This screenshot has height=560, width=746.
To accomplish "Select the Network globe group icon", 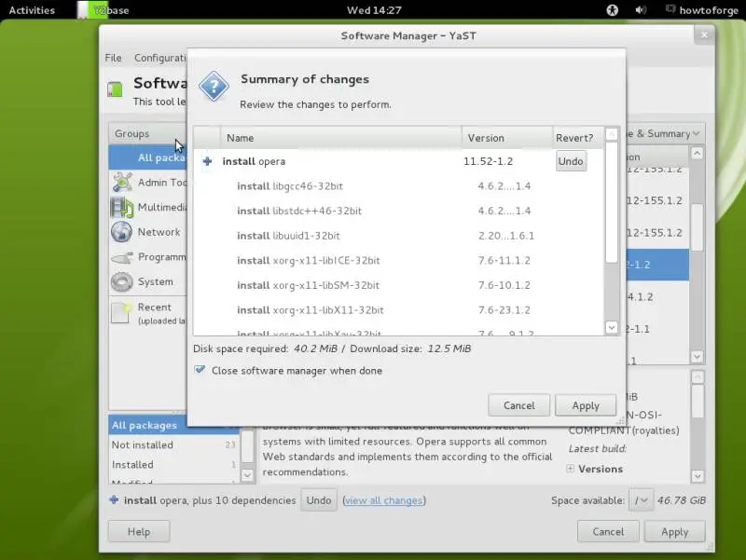I will [122, 232].
